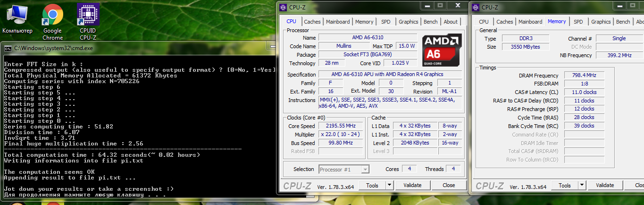Click the Channel # value Single

coord(619,38)
